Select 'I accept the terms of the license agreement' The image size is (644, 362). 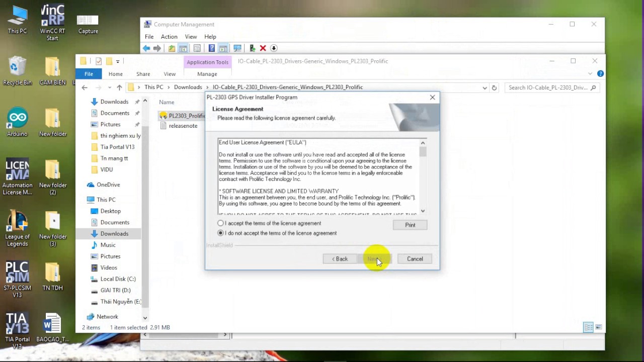pos(270,223)
